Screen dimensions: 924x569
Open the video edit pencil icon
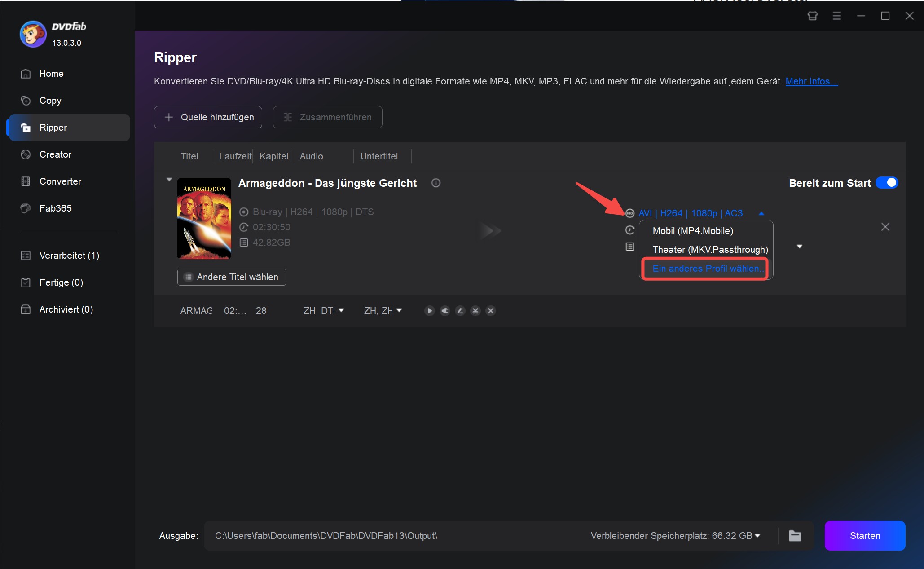click(x=460, y=311)
